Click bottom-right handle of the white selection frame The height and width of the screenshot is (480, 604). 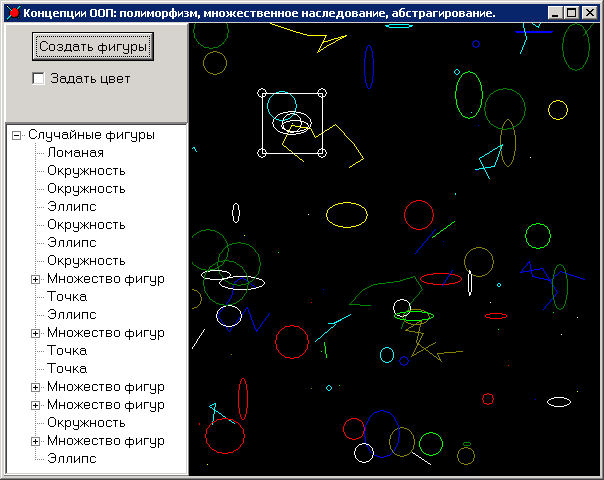click(x=322, y=153)
